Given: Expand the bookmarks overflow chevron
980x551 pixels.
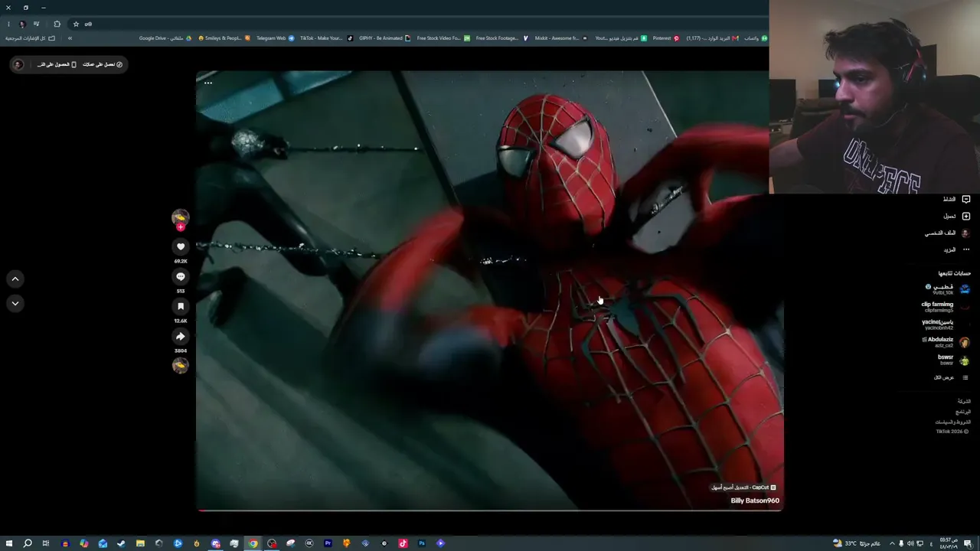Looking at the screenshot, I should (x=70, y=38).
